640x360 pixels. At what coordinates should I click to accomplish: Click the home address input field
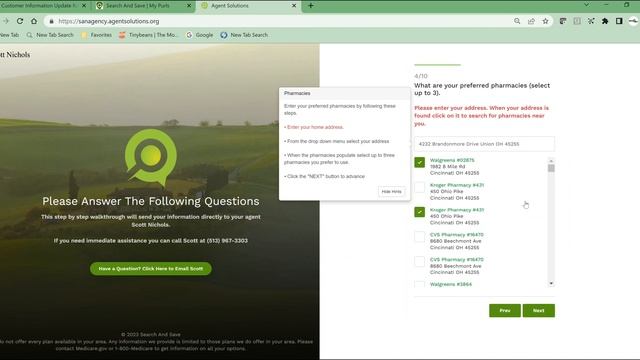coord(484,144)
